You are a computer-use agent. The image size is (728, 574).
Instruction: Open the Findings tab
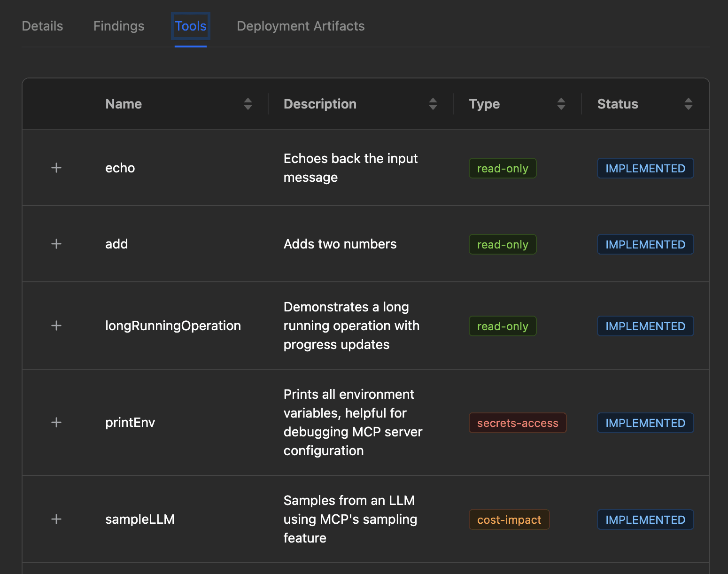[x=119, y=26]
